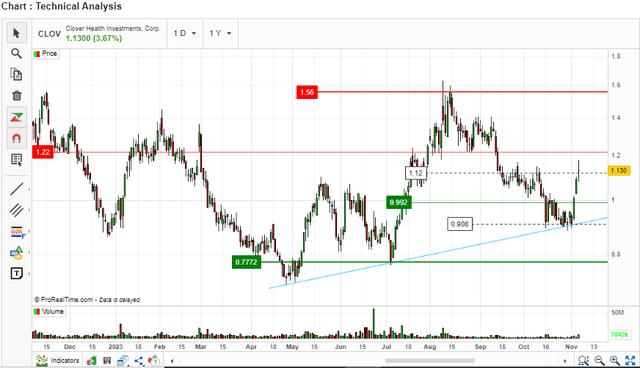Expand line tool options arrow
This screenshot has height=368, width=640.
tap(29, 189)
